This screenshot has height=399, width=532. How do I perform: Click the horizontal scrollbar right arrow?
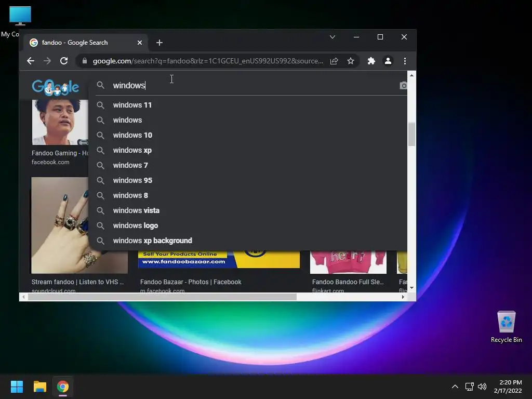tap(403, 297)
